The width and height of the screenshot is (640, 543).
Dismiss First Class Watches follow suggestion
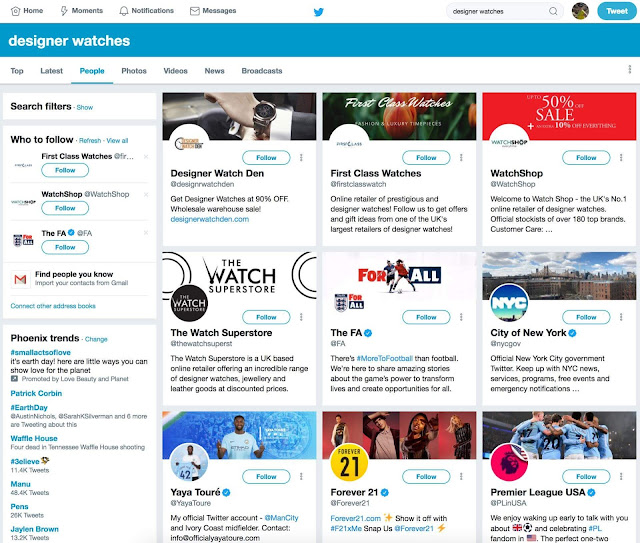[146, 157]
